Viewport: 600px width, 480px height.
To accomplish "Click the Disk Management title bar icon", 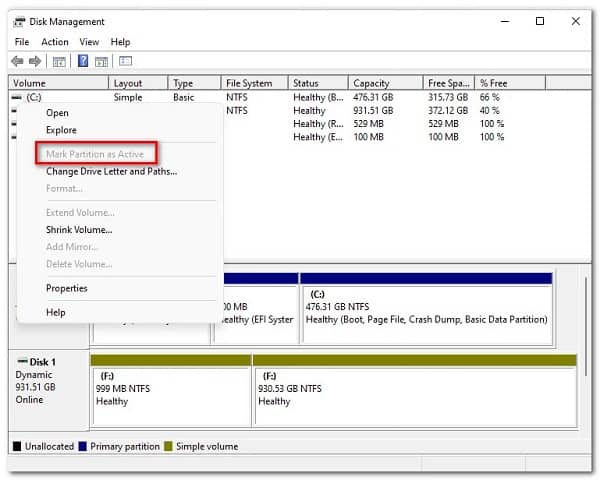I will pos(19,22).
